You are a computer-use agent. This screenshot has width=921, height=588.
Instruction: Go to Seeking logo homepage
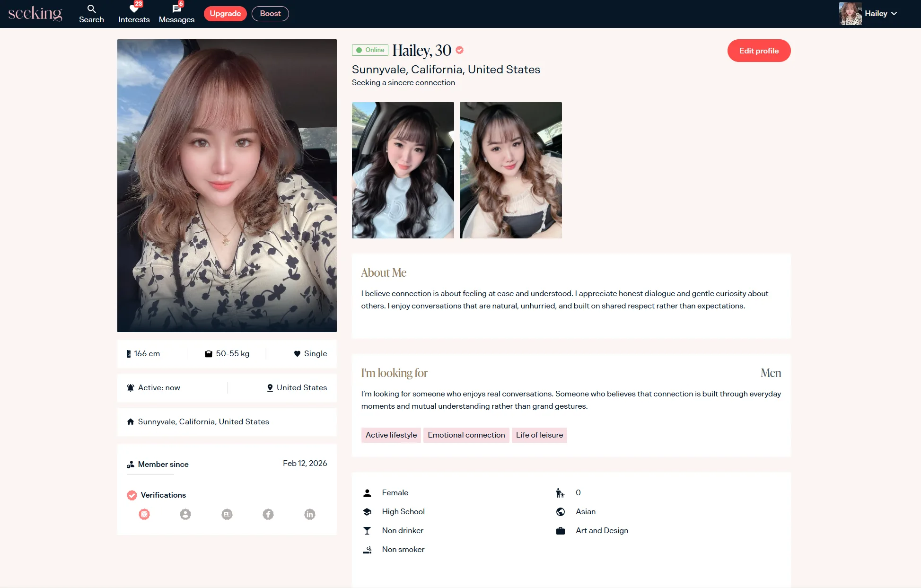pos(35,13)
